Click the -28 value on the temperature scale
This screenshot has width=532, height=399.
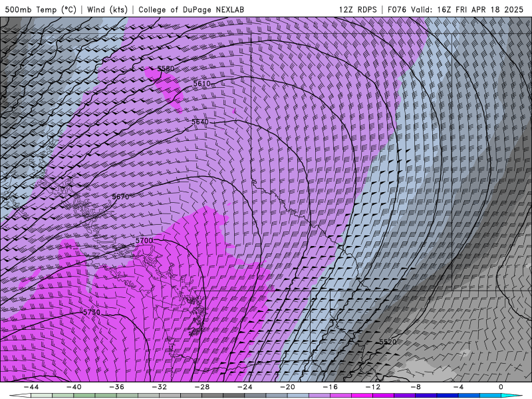click(202, 387)
